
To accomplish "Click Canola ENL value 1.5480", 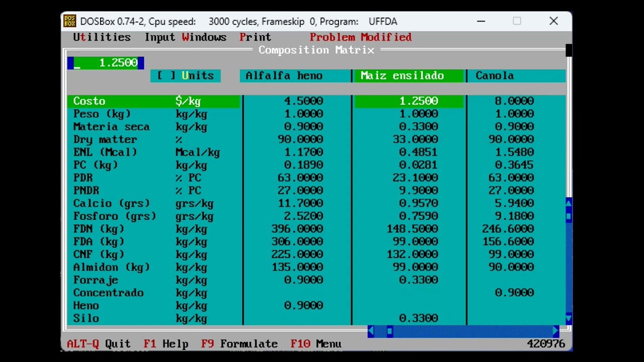I will click(x=514, y=152).
